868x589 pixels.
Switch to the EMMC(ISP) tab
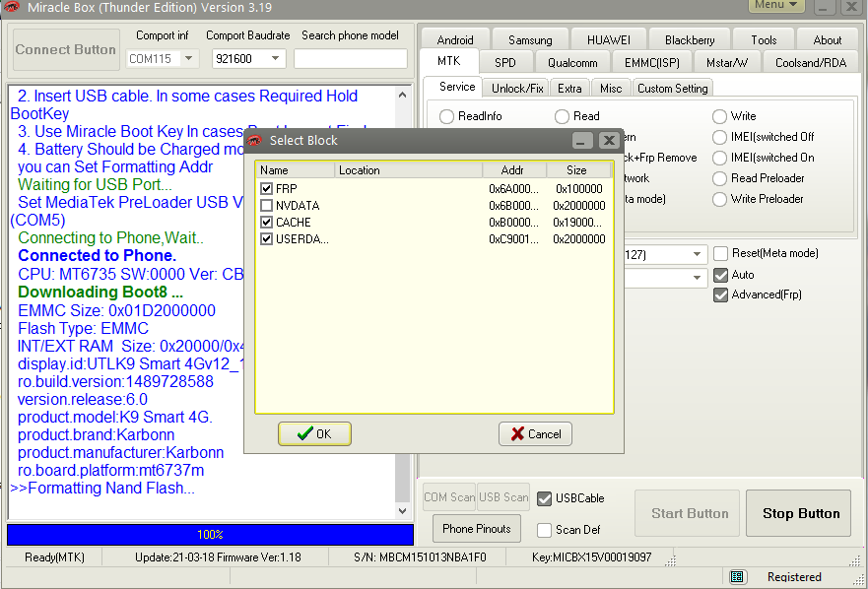point(651,63)
